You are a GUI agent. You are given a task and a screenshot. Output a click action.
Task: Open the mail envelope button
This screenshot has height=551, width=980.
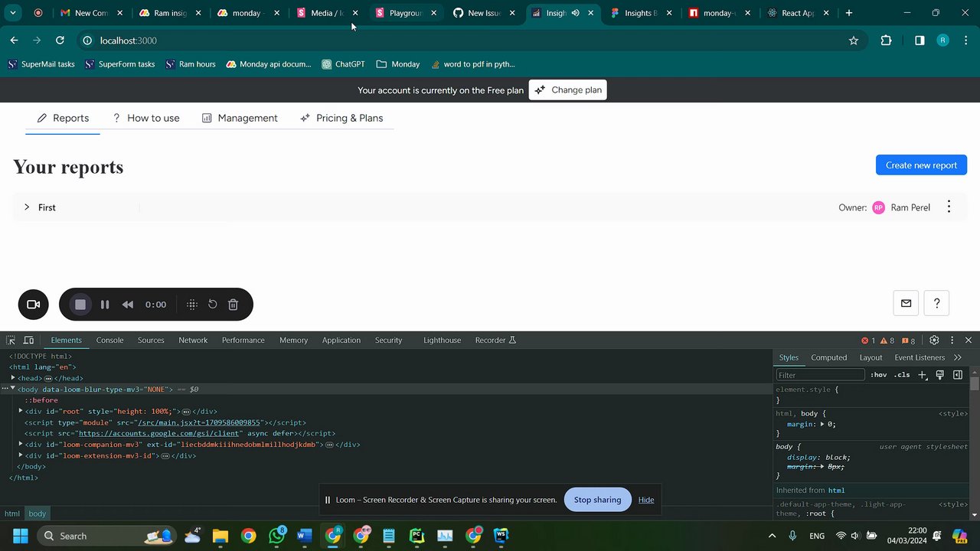(906, 303)
